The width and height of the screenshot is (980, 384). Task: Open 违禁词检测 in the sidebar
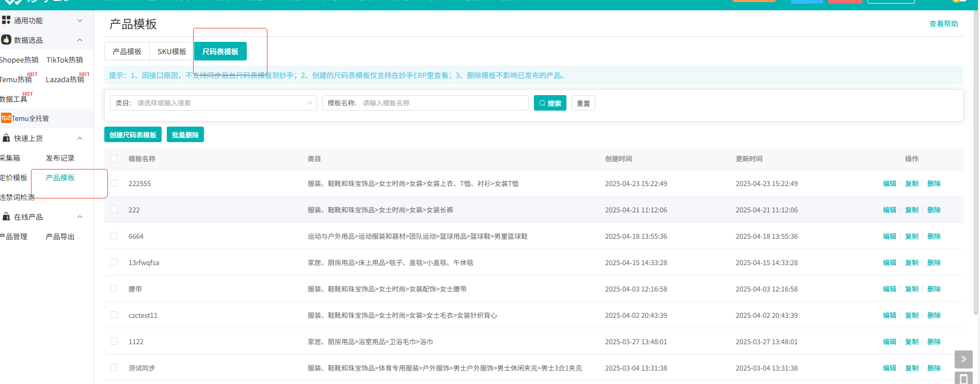[17, 197]
